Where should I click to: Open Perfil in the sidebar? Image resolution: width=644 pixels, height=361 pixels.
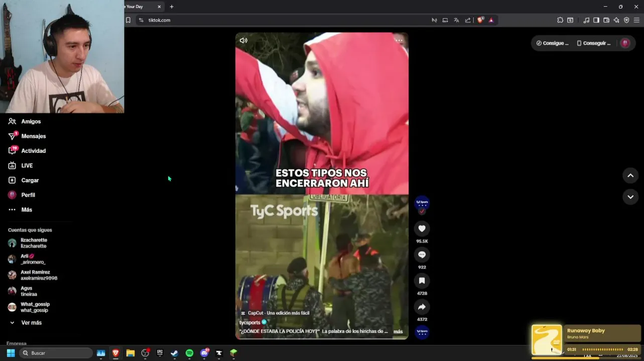[21, 195]
